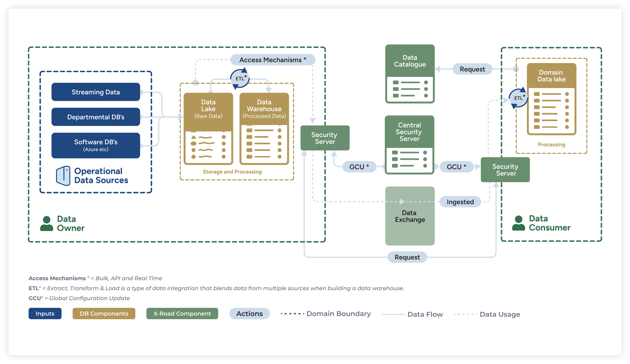The width and height of the screenshot is (630, 364).
Task: Click the Central Security Server list icon
Action: point(409,159)
